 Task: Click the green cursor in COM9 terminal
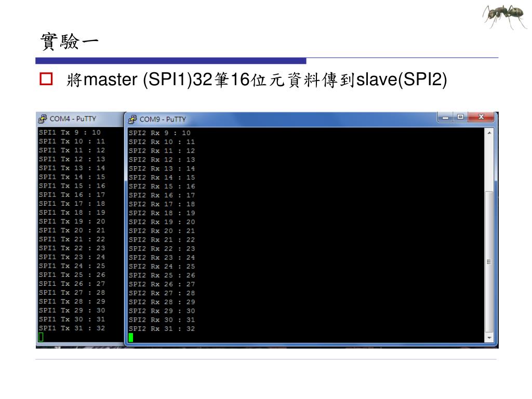[x=130, y=338]
